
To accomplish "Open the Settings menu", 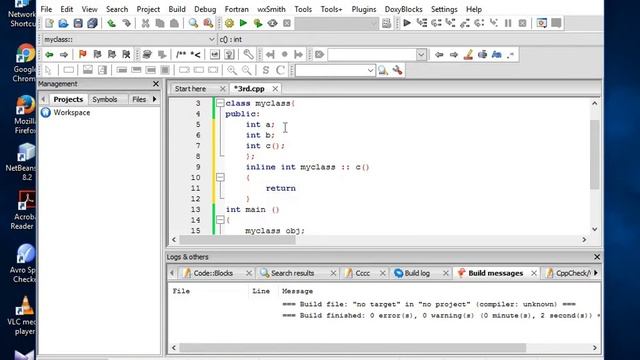I will pos(444,9).
